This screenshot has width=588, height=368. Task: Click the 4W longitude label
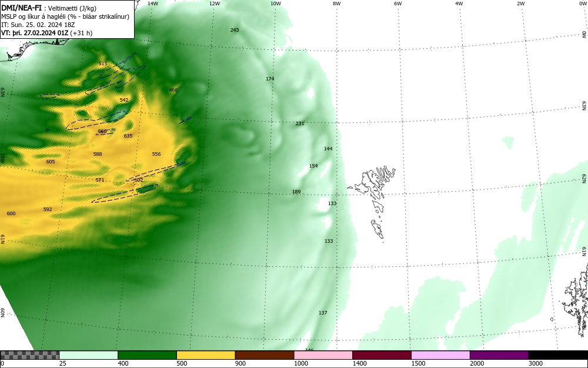click(459, 4)
